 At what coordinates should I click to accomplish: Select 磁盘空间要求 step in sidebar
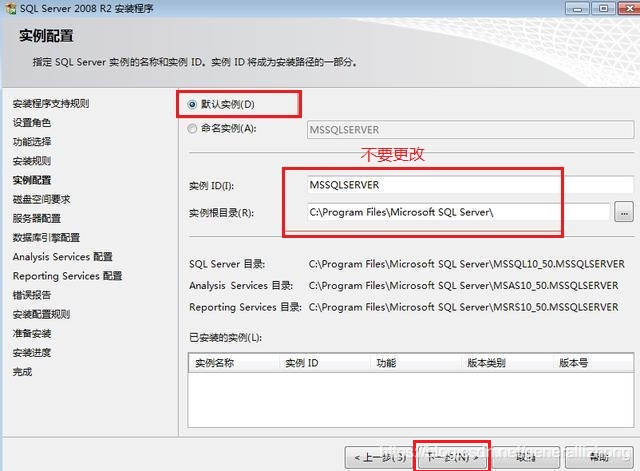point(41,199)
